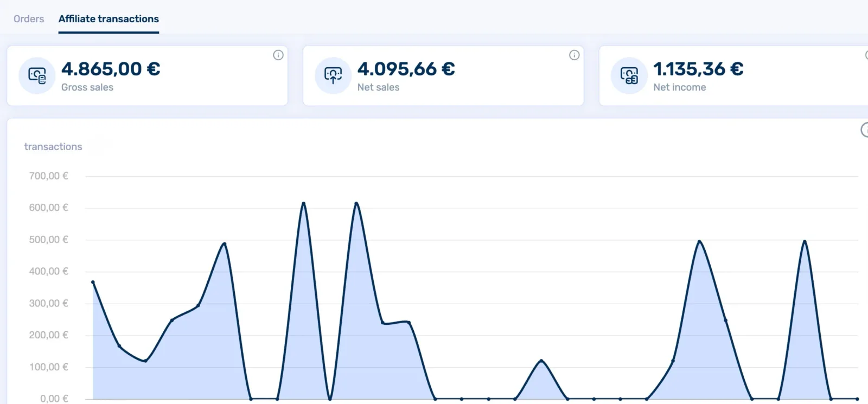Click the Gross sales card icon
868x404 pixels.
point(37,75)
